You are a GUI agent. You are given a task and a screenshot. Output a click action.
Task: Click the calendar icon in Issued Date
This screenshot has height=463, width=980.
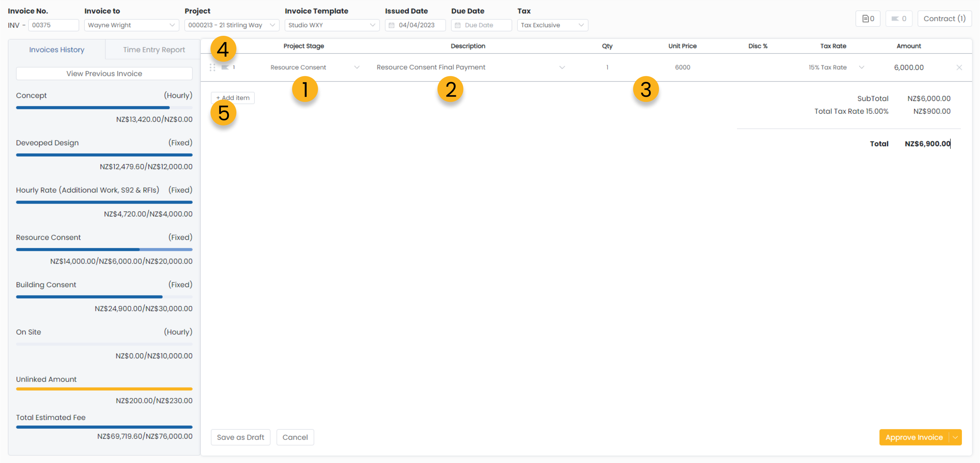pyautogui.click(x=391, y=25)
